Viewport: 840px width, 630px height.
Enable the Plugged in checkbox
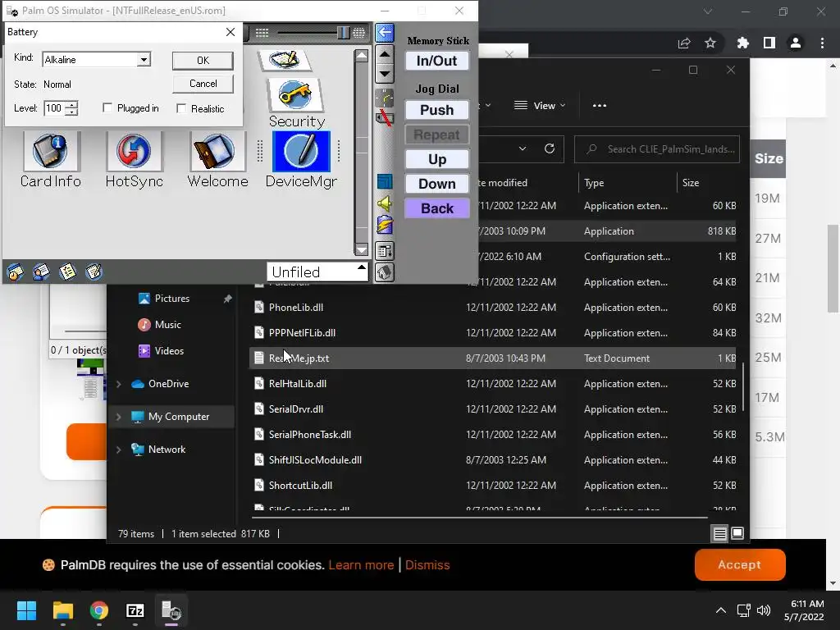pyautogui.click(x=107, y=108)
